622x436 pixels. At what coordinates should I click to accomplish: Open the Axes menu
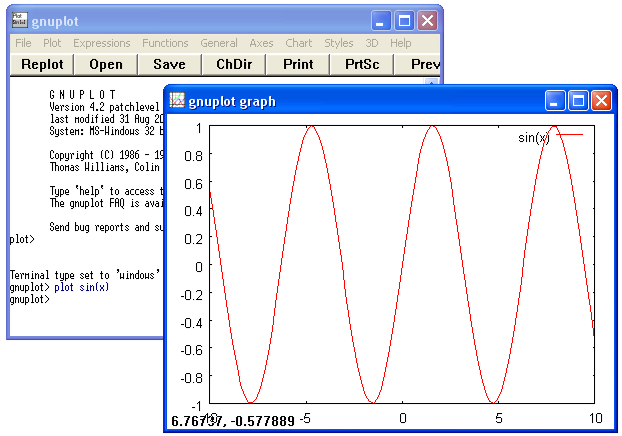[x=261, y=43]
